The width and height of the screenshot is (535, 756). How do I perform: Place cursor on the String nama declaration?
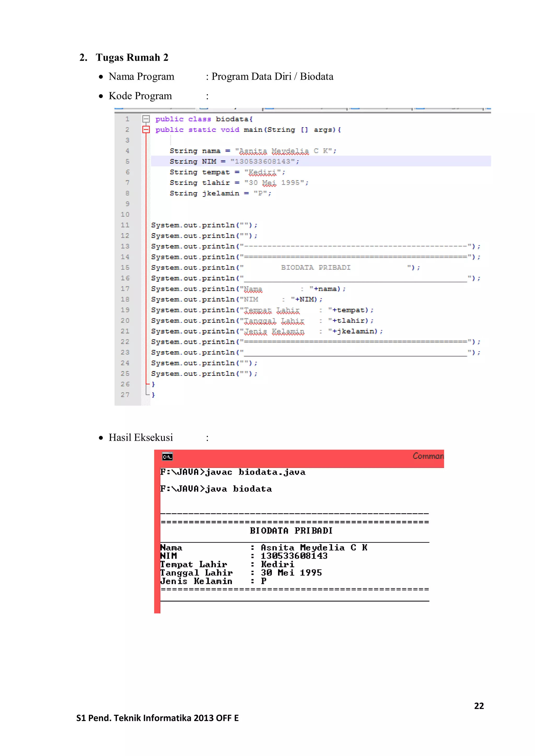pos(253,151)
